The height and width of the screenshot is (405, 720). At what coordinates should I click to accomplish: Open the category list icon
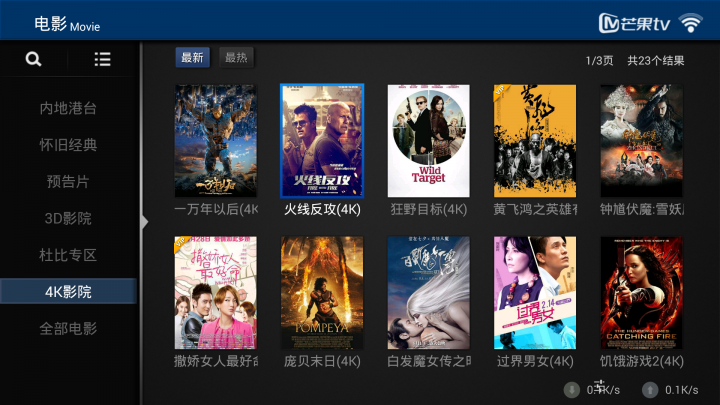102,59
